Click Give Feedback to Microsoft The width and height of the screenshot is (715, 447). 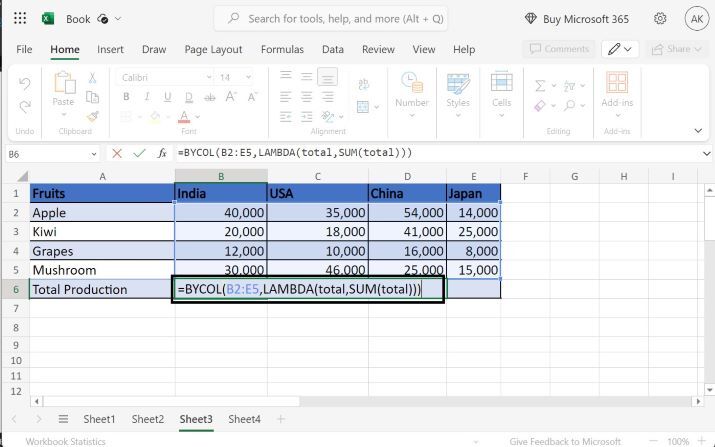pyautogui.click(x=565, y=441)
